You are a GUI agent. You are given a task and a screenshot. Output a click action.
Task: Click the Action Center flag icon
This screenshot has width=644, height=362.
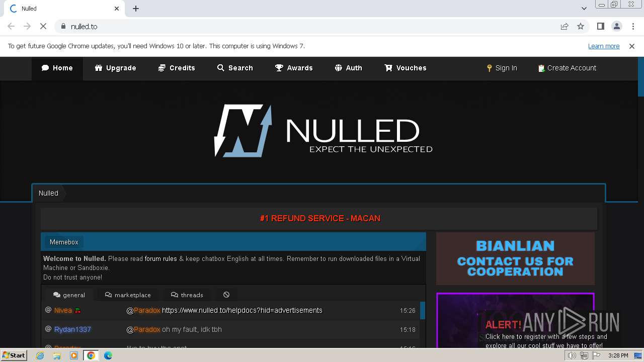pos(596,355)
